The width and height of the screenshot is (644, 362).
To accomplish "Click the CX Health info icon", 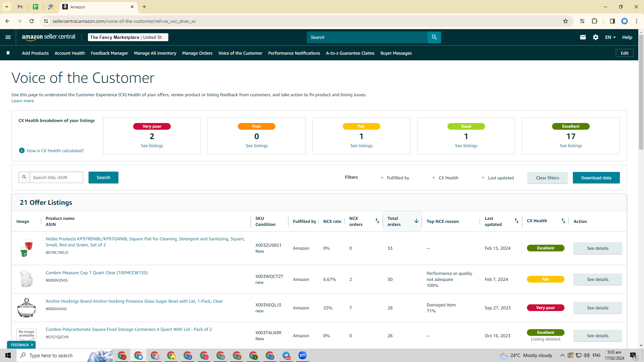I will [22, 150].
